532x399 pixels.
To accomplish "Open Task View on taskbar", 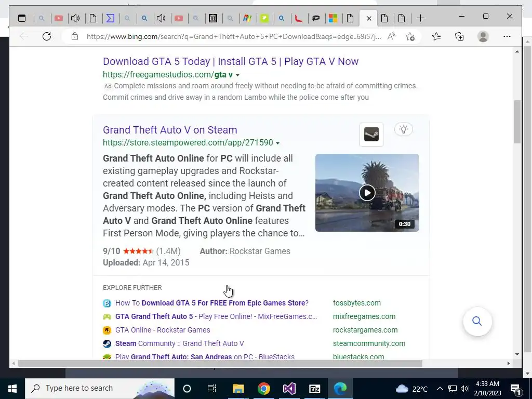I will (212, 389).
